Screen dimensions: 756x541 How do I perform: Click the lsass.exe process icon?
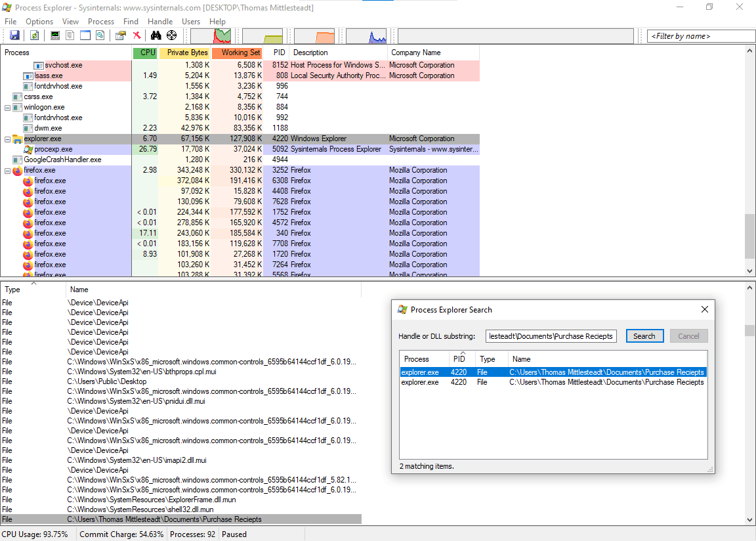(x=28, y=76)
